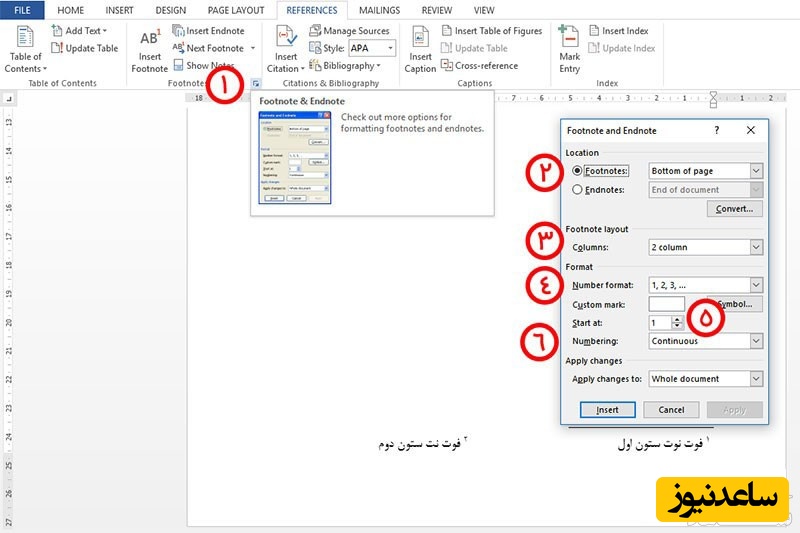Screen dimensions: 800x533
Task: Click Cross-reference
Action: tap(480, 65)
